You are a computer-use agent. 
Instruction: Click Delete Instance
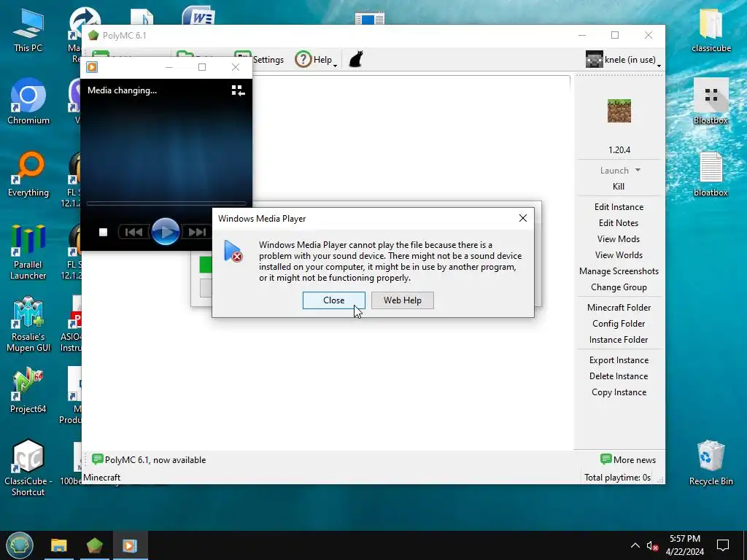[x=619, y=376]
